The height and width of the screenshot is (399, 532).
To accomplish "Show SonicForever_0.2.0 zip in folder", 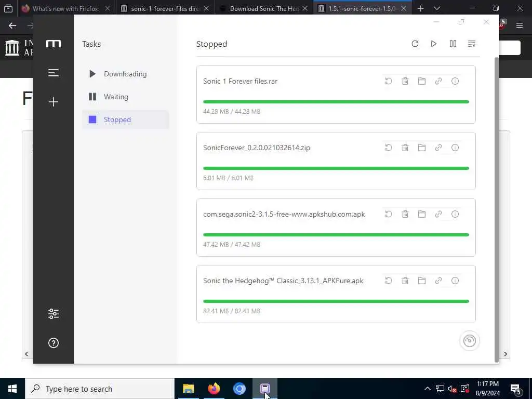I will click(422, 148).
